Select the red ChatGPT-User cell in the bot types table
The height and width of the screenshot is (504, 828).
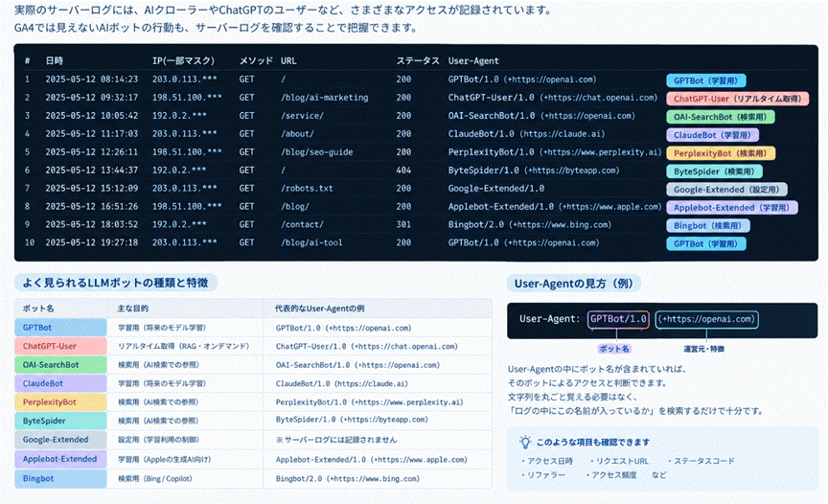tap(60, 346)
